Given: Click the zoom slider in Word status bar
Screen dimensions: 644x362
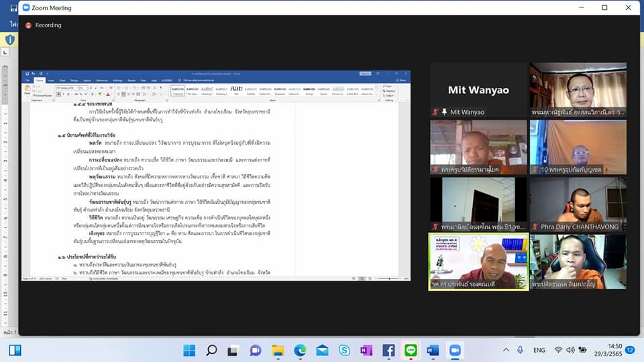Looking at the screenshot, I should tap(389, 279).
